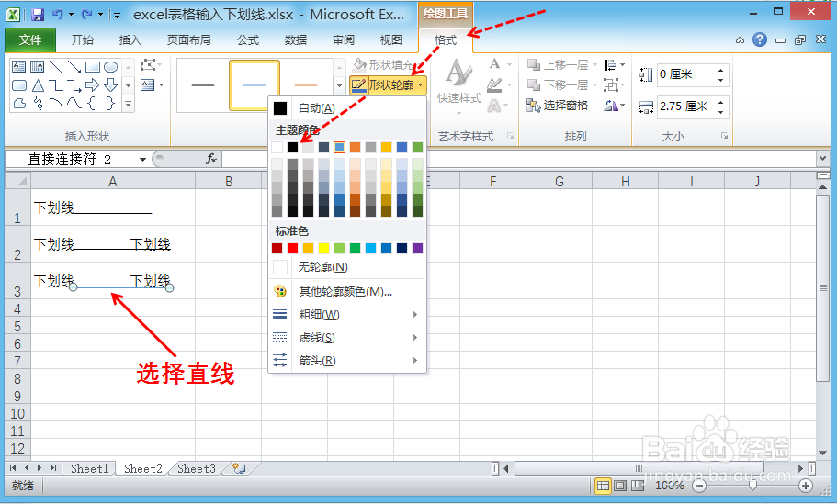
Task: Pick the orange theme color swatch
Action: click(x=355, y=147)
